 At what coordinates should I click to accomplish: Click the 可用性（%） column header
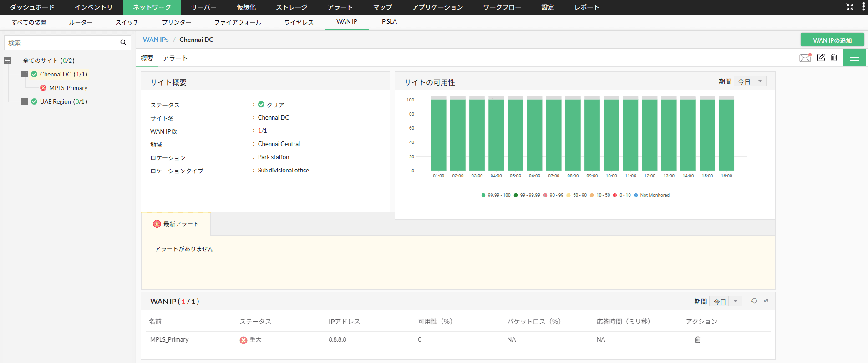point(435,322)
